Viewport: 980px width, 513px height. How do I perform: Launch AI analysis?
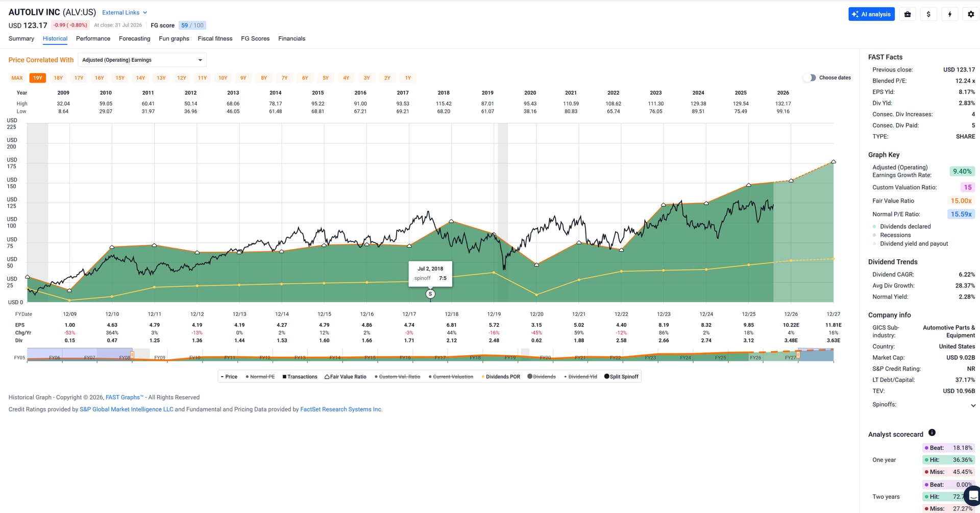[871, 14]
